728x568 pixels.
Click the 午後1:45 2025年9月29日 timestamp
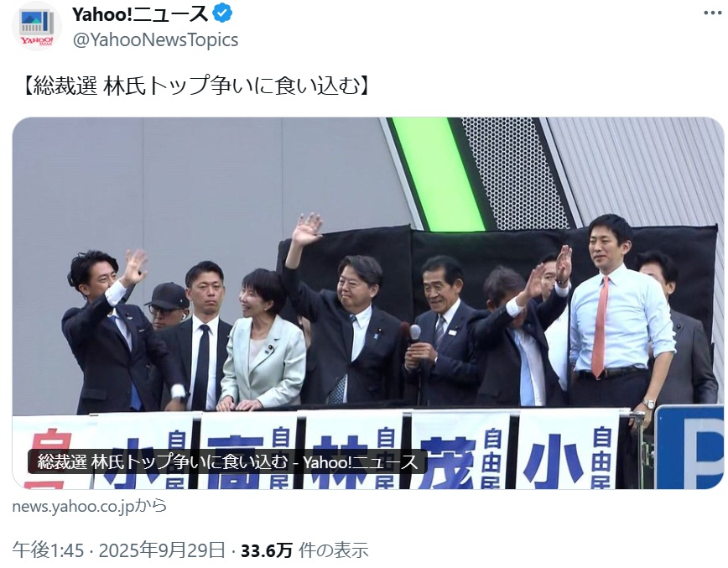click(x=119, y=550)
